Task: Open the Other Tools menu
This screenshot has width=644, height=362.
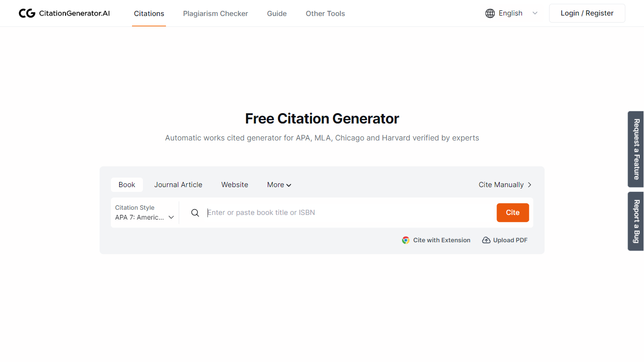Action: (325, 14)
